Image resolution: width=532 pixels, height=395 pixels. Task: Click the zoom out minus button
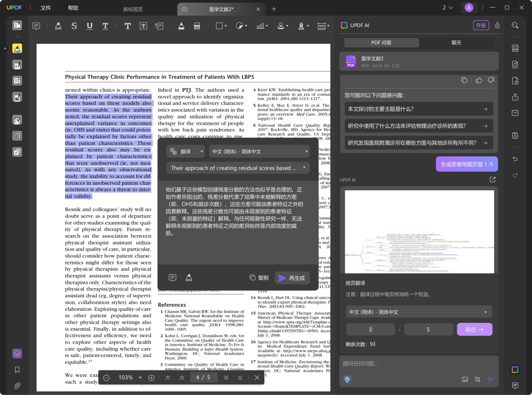pyautogui.click(x=106, y=378)
